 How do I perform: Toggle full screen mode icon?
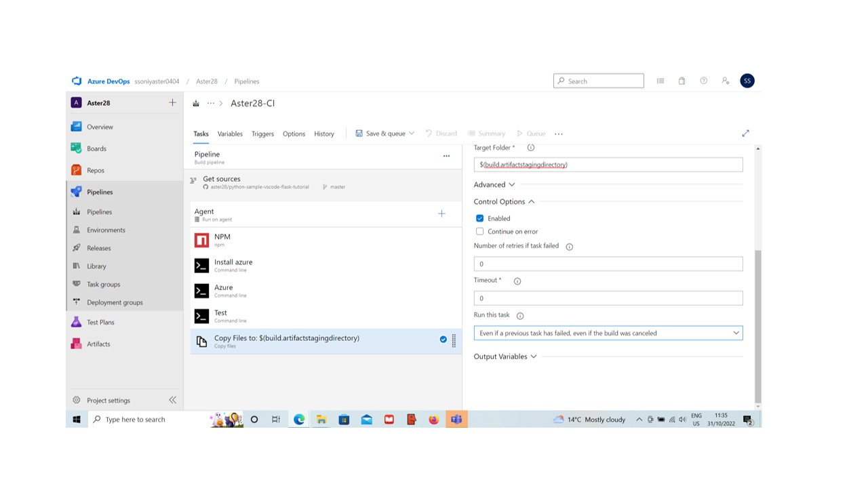(745, 134)
